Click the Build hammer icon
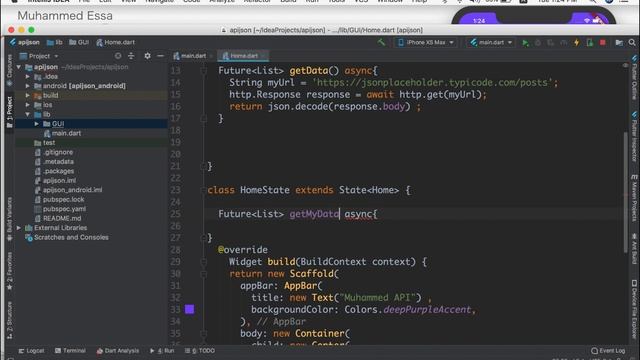Viewport: 640px width, 360px height. coord(381,42)
